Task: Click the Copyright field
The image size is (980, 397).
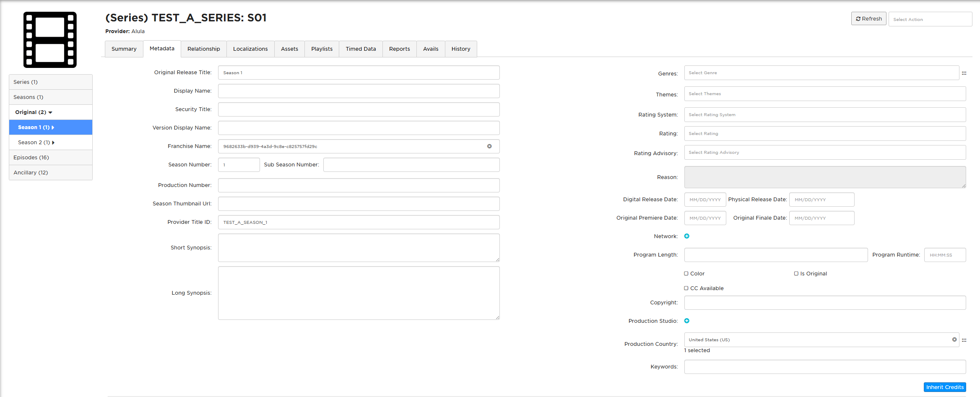Action: tap(825, 303)
